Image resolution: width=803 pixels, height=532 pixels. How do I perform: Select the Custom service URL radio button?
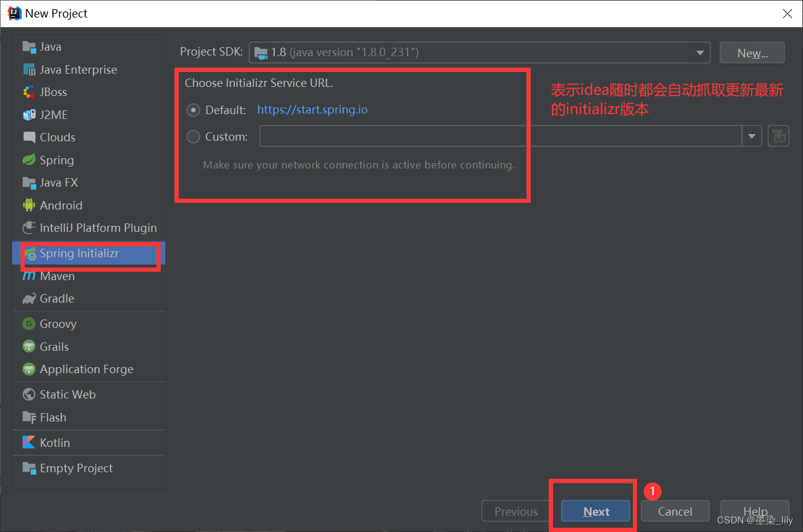193,136
